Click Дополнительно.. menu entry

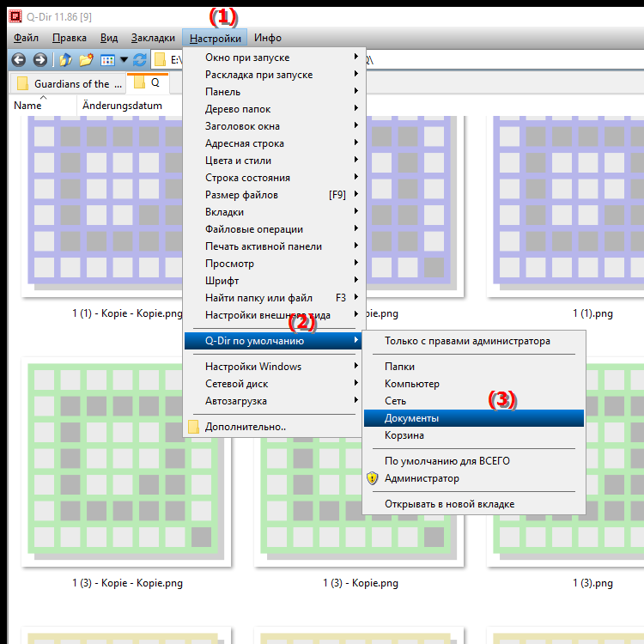pyautogui.click(x=273, y=427)
